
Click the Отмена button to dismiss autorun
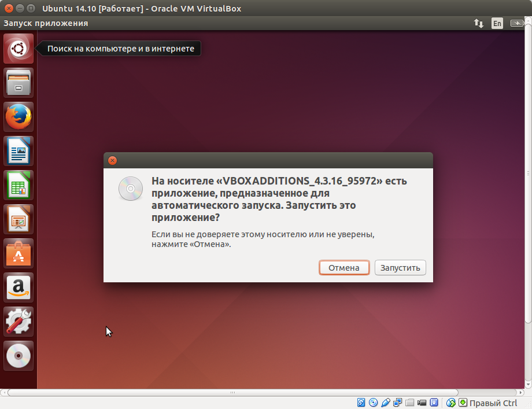[344, 267]
